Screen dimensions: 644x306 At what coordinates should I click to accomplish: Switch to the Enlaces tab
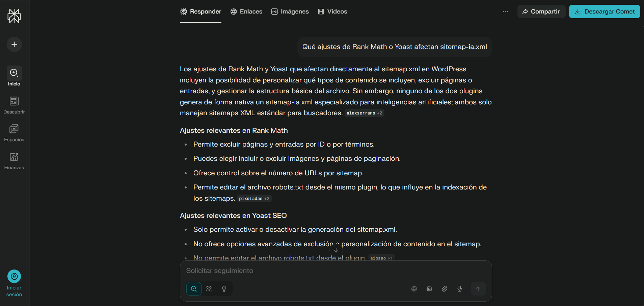click(246, 11)
